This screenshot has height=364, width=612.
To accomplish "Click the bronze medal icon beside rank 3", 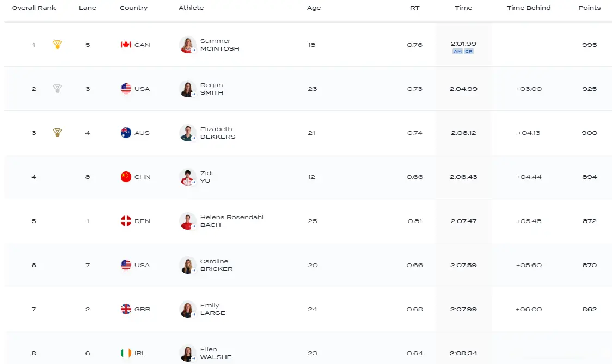I will pyautogui.click(x=57, y=133).
